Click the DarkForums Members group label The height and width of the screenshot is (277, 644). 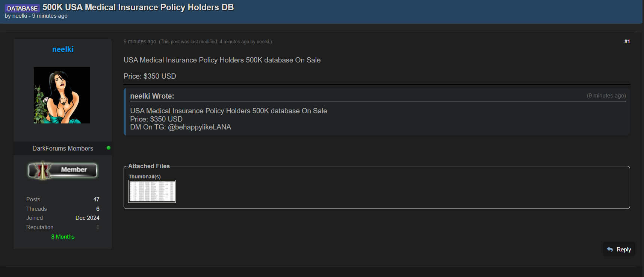[63, 148]
